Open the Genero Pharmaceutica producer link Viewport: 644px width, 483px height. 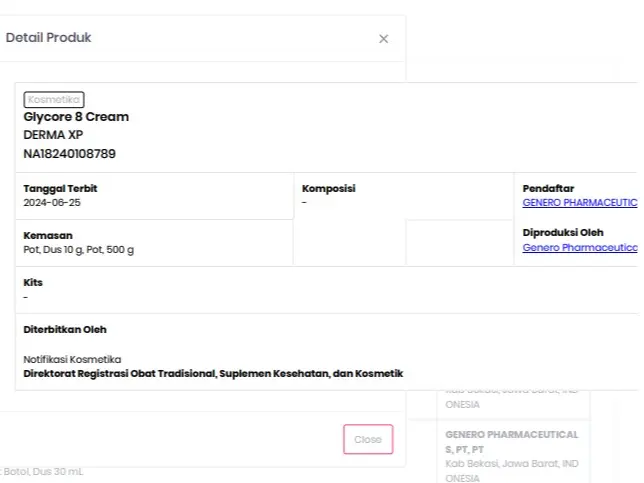point(580,247)
